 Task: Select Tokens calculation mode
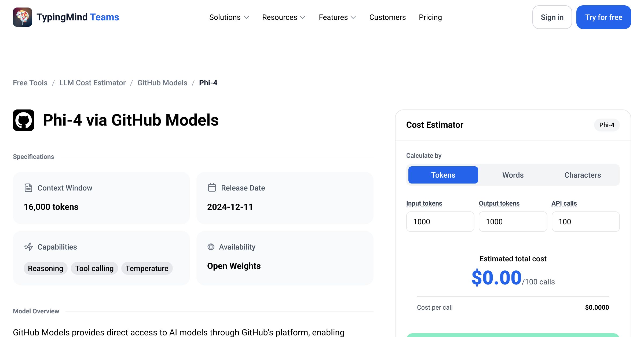click(443, 175)
